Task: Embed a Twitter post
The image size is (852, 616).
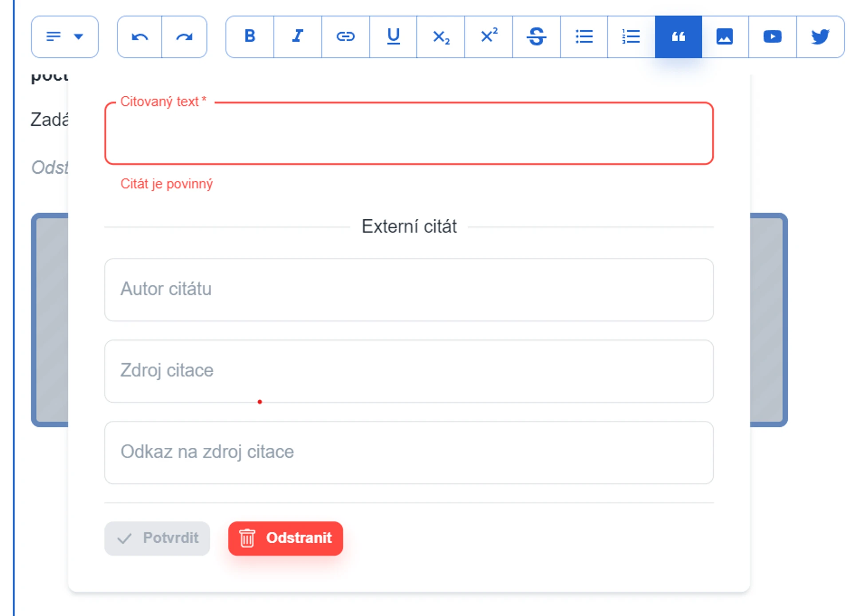Action: [820, 36]
